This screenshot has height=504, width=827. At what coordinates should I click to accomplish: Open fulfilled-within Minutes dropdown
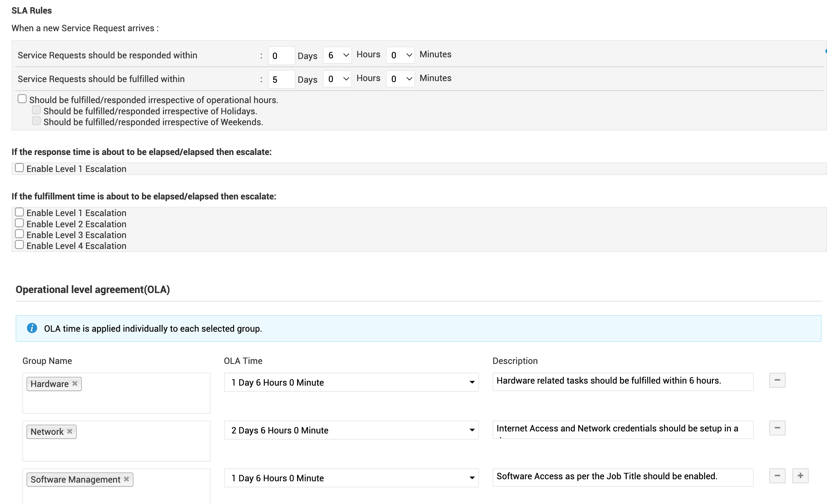(400, 79)
